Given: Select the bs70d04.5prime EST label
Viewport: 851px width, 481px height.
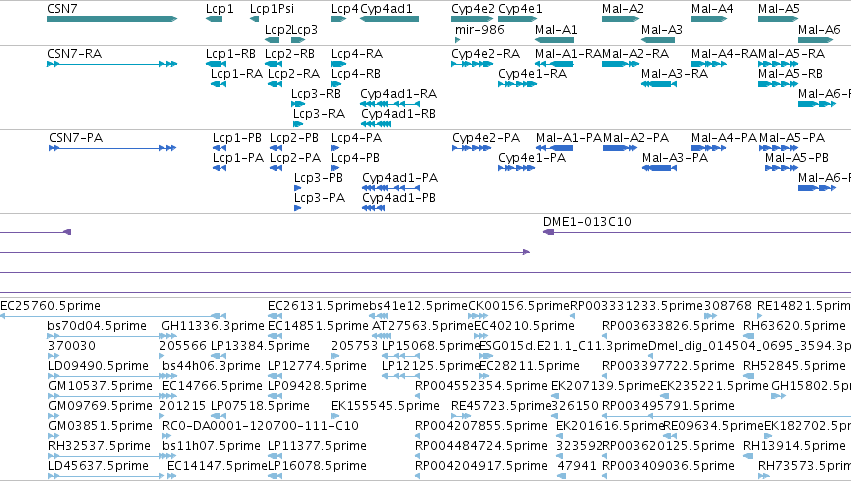Looking at the screenshot, I should (x=97, y=326).
